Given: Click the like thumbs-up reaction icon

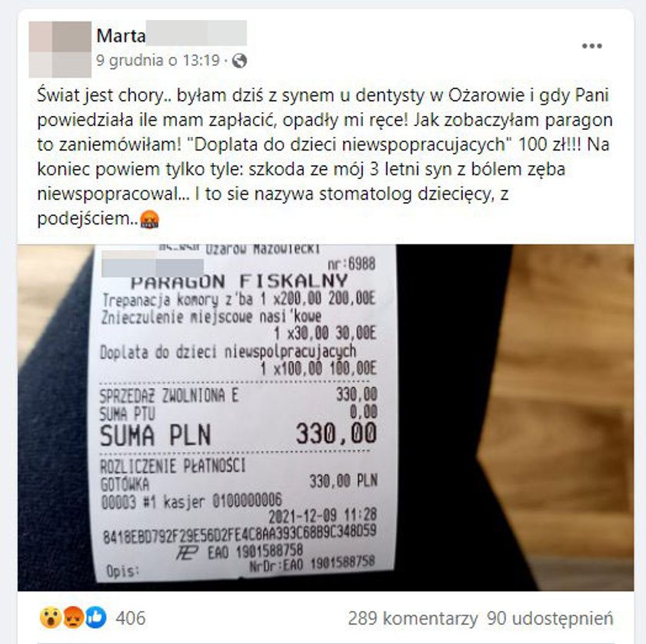Looking at the screenshot, I should coord(95,618).
